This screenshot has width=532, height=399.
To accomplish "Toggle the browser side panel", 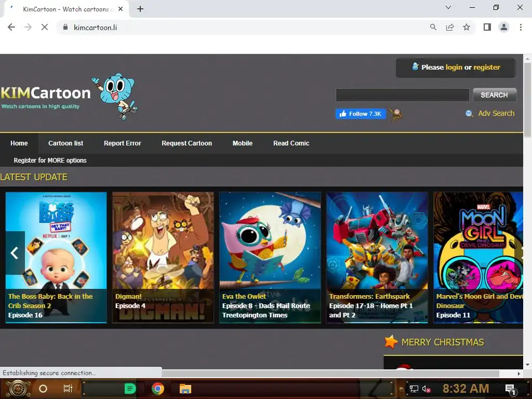I will pos(487,27).
